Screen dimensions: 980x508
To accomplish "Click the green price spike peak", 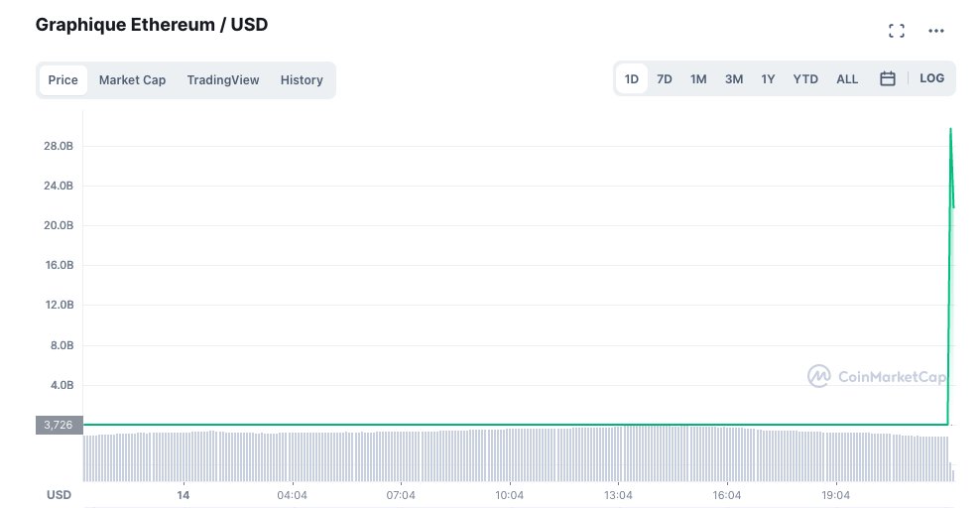I will pyautogui.click(x=950, y=129).
